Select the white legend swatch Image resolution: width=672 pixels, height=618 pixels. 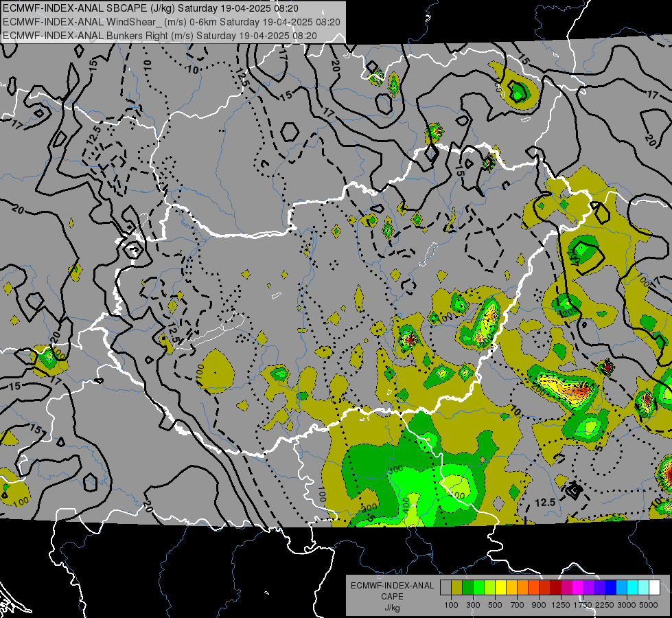[654, 588]
